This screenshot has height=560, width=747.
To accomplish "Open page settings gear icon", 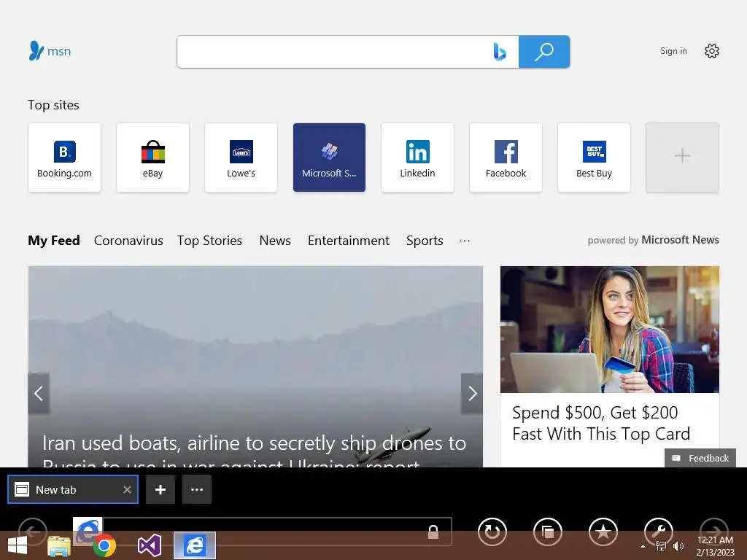I will click(x=712, y=51).
